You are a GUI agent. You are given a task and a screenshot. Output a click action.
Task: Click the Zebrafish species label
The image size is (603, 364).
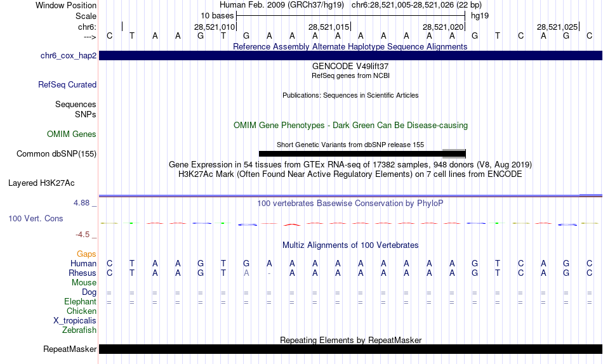(79, 330)
